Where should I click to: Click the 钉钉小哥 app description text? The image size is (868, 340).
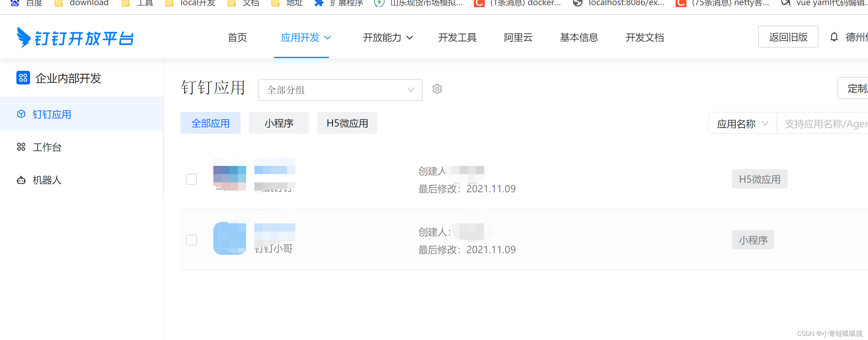[x=274, y=249]
